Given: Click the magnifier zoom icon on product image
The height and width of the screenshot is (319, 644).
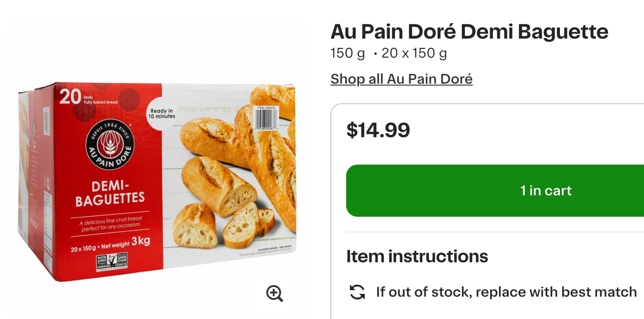Looking at the screenshot, I should pos(274,293).
